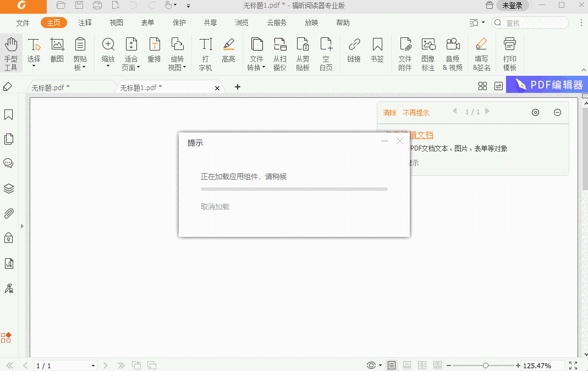The image size is (588, 371).
Task: Open the page number dropdown in the status bar
Action: [93, 366]
